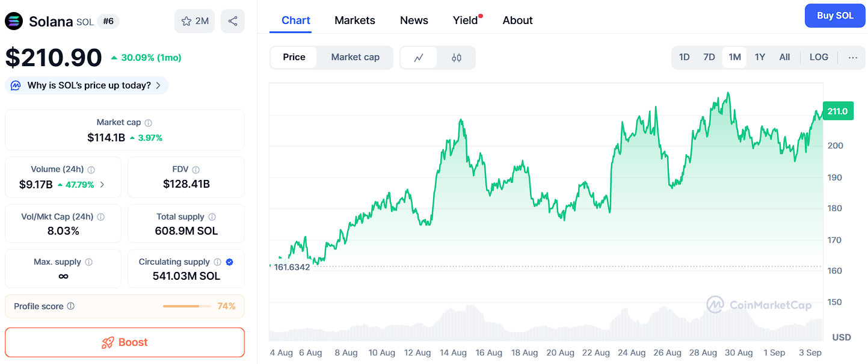The height and width of the screenshot is (364, 868).
Task: Expand Volume (24h) details chevron
Action: 102,185
